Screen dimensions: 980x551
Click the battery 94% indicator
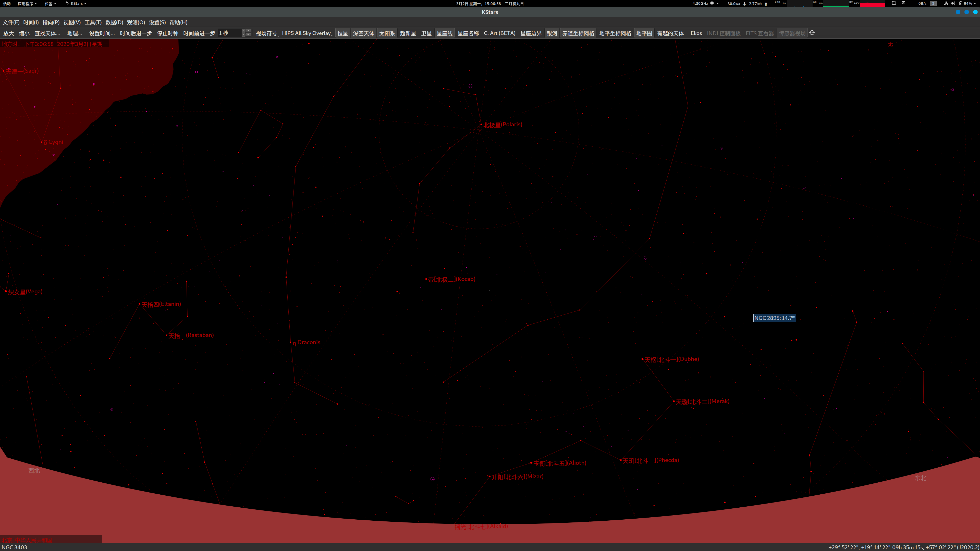click(965, 3)
